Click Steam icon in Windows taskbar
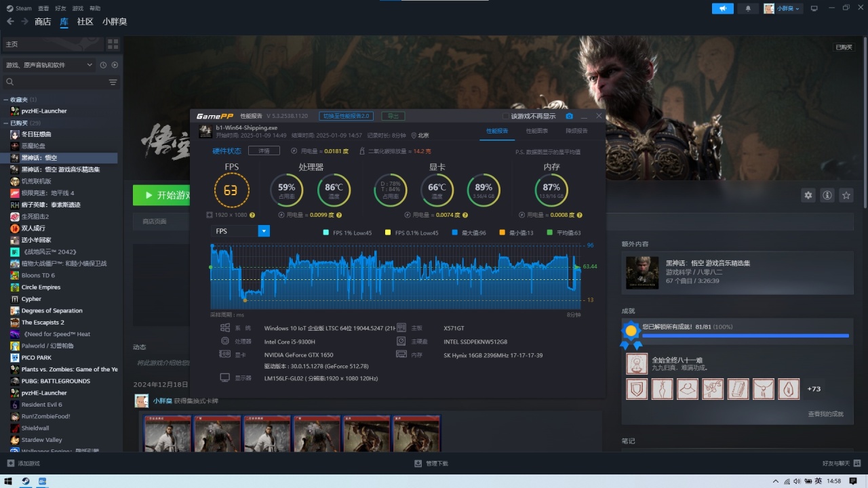The image size is (868, 488). [25, 481]
